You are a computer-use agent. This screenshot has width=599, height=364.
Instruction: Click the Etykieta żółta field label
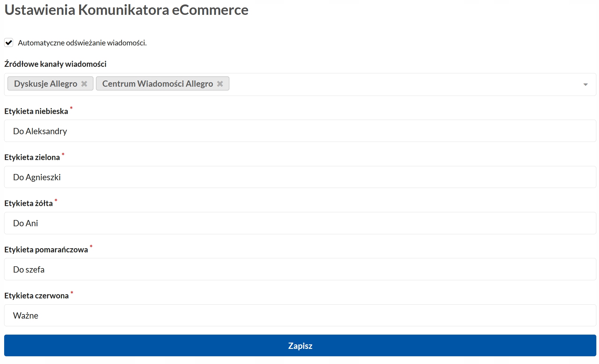(28, 203)
